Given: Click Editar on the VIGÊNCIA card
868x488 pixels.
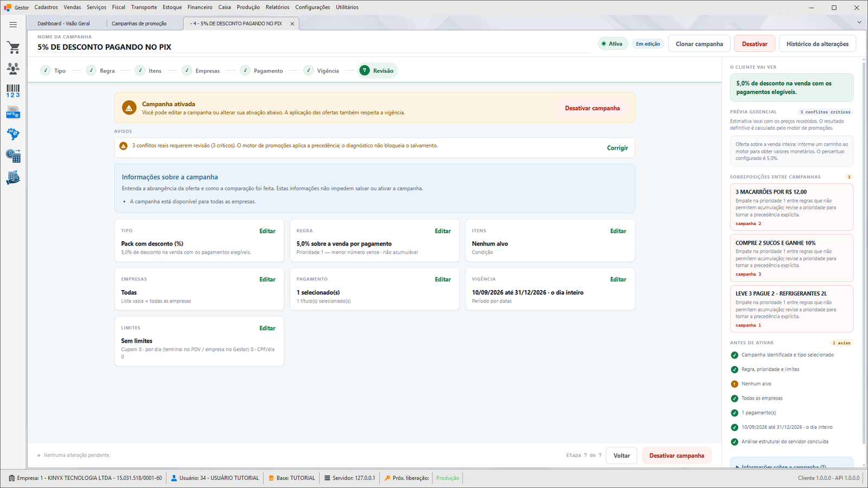Looking at the screenshot, I should pos(618,280).
